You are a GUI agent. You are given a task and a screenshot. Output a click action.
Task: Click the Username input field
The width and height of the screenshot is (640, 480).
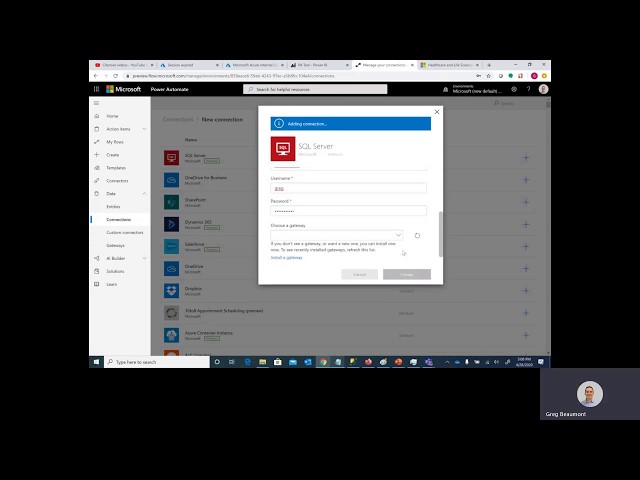(x=349, y=188)
